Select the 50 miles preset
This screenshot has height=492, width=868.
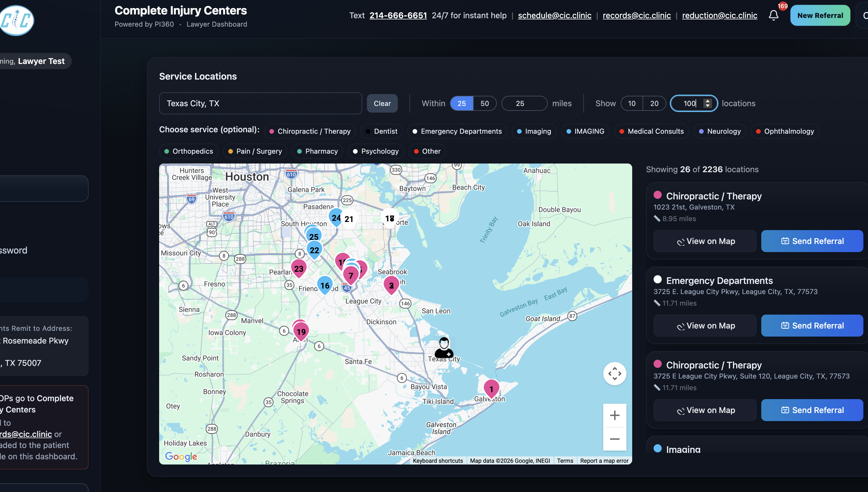tap(484, 103)
